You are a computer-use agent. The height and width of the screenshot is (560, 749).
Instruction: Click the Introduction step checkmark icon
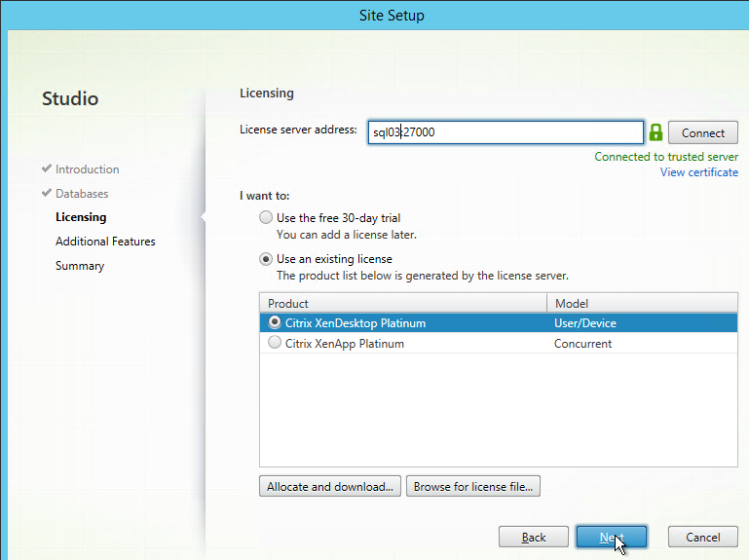click(47, 168)
